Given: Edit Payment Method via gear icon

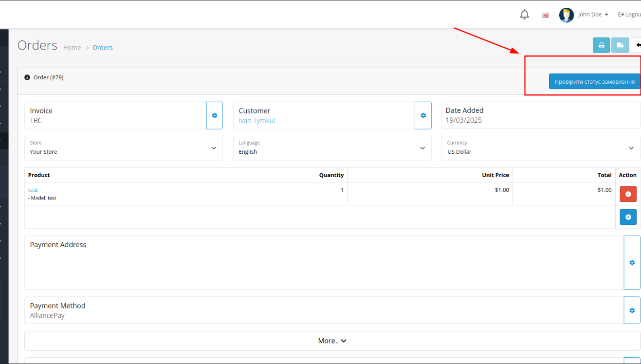Looking at the screenshot, I should point(632,310).
